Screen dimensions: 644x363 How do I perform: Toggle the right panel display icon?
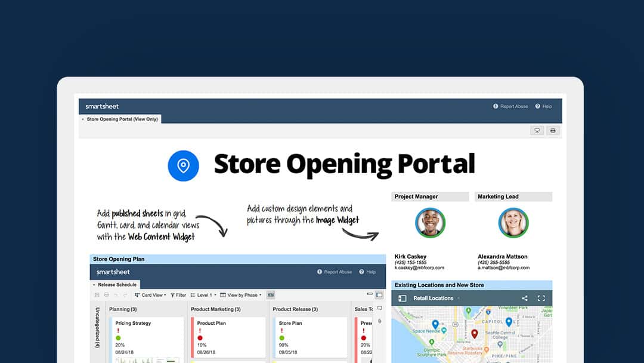[379, 295]
